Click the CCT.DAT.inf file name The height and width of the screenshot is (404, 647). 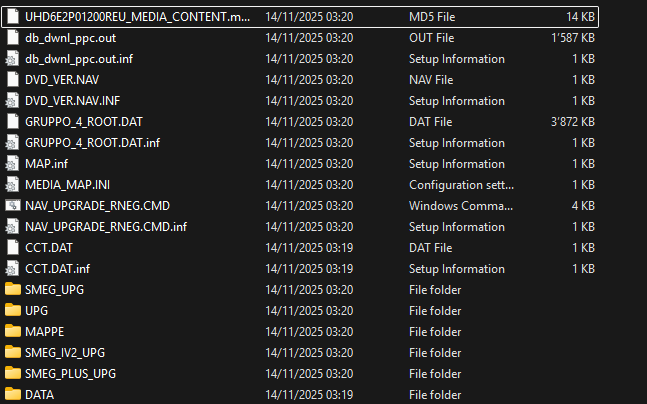pos(57,269)
